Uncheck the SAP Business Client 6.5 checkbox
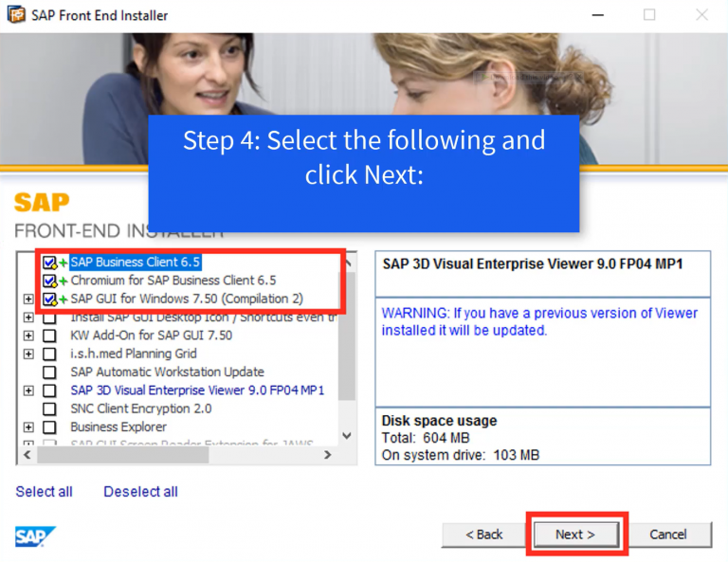 coord(49,263)
